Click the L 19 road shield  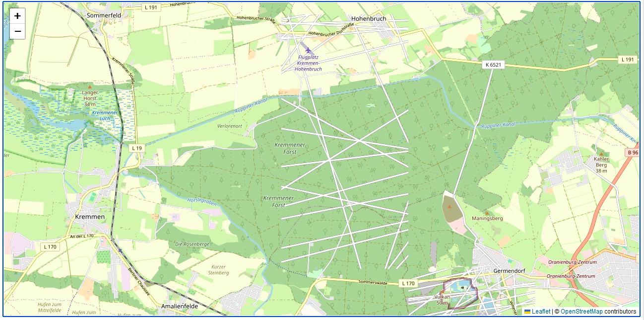[x=137, y=148]
